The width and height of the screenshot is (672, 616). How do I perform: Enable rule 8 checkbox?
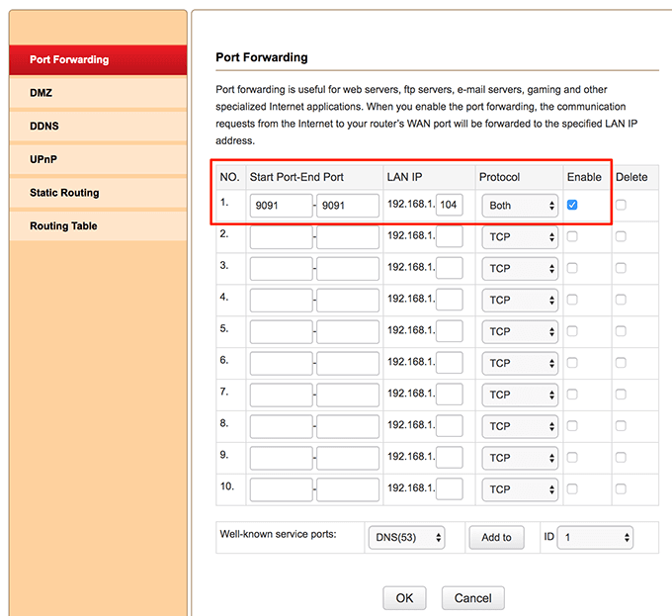pyautogui.click(x=572, y=426)
